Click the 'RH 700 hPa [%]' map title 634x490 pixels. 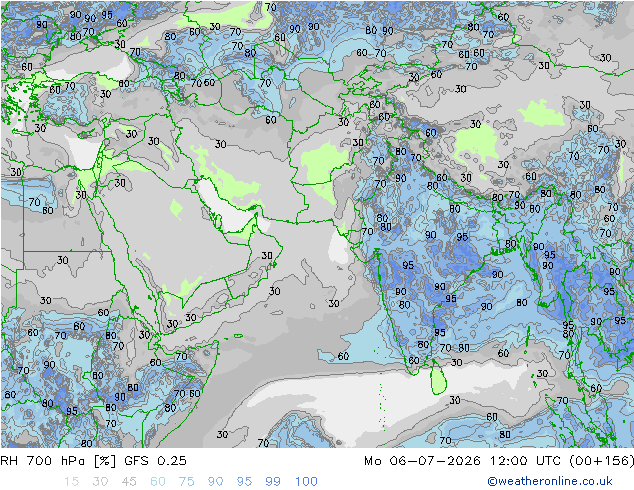click(58, 461)
